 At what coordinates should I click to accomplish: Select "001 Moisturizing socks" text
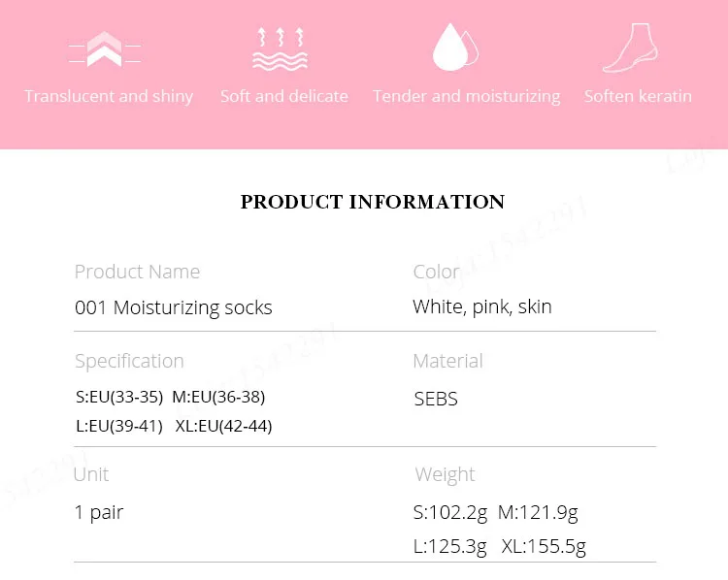click(173, 307)
